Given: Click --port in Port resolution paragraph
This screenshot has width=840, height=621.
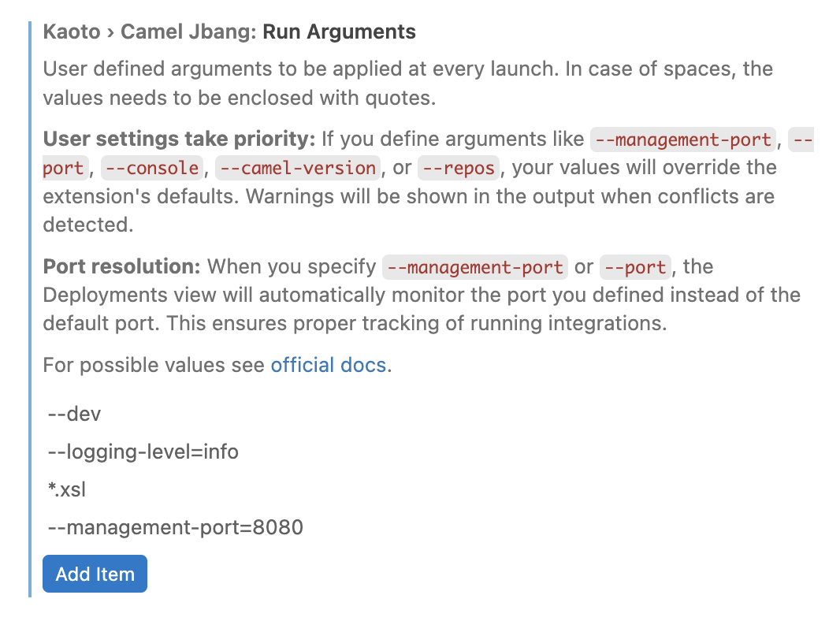Looking at the screenshot, I should pos(635,267).
